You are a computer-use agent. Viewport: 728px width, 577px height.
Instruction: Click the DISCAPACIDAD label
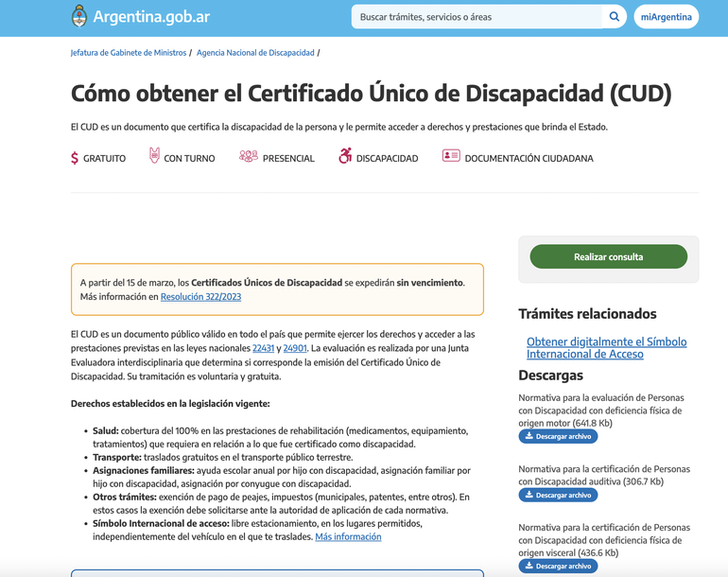[388, 158]
